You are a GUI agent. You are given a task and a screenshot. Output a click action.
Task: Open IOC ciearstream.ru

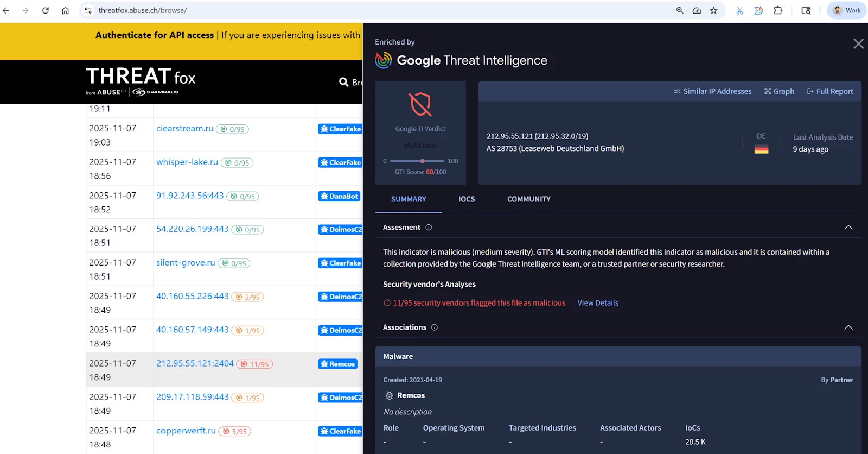coord(185,128)
